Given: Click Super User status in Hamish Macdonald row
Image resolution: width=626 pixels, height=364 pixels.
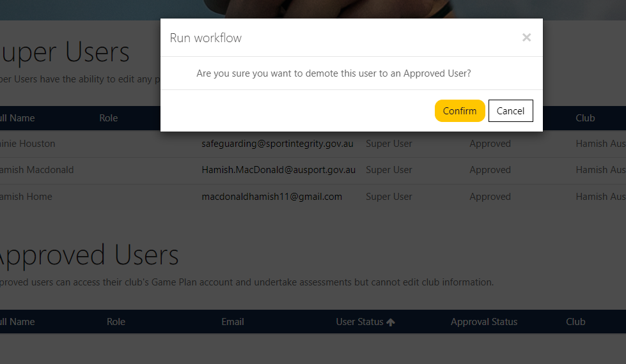Looking at the screenshot, I should click(389, 170).
